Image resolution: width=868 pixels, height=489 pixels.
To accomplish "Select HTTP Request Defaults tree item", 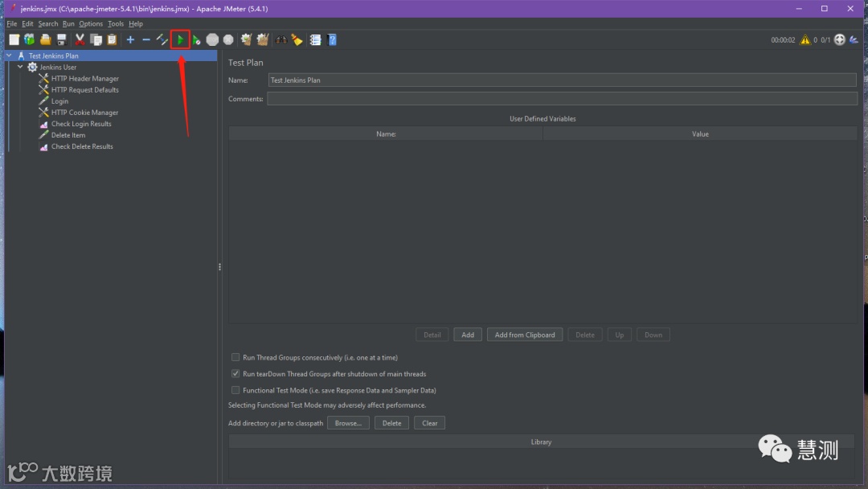I will click(x=84, y=90).
